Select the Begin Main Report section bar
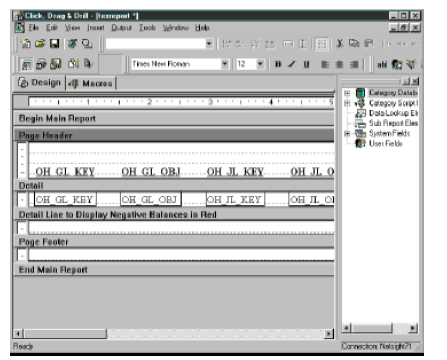This screenshot has height=360, width=447. (x=174, y=119)
